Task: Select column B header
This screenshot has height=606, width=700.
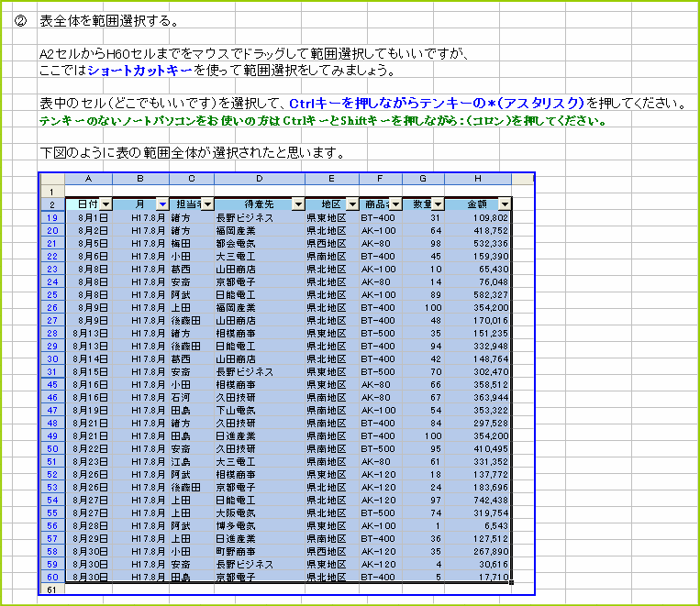Action: coord(140,179)
